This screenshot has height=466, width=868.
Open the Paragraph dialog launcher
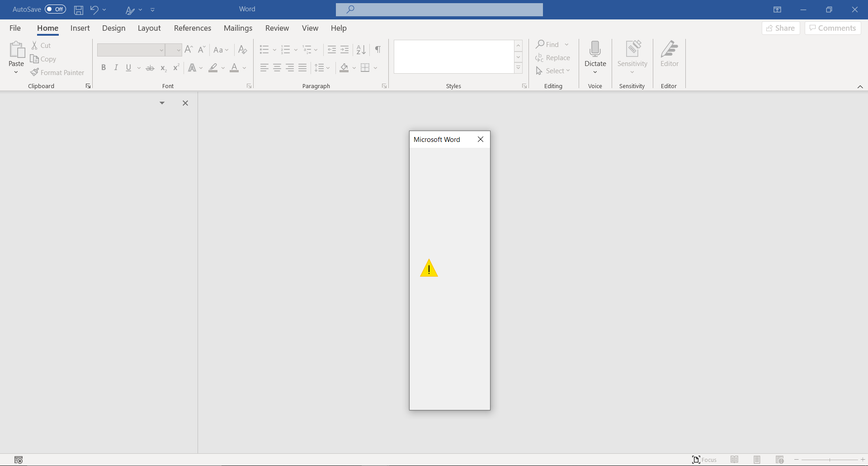(x=384, y=86)
